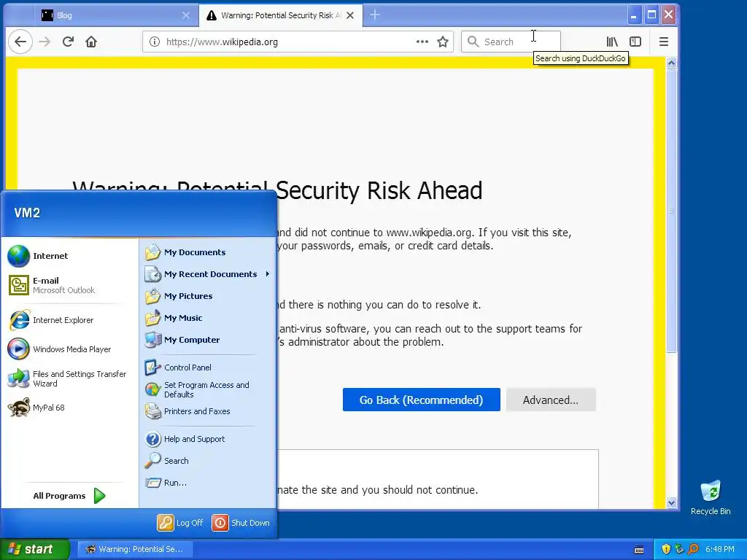Launch Internet Explorer from Start menu
This screenshot has width=747, height=560.
point(71,320)
